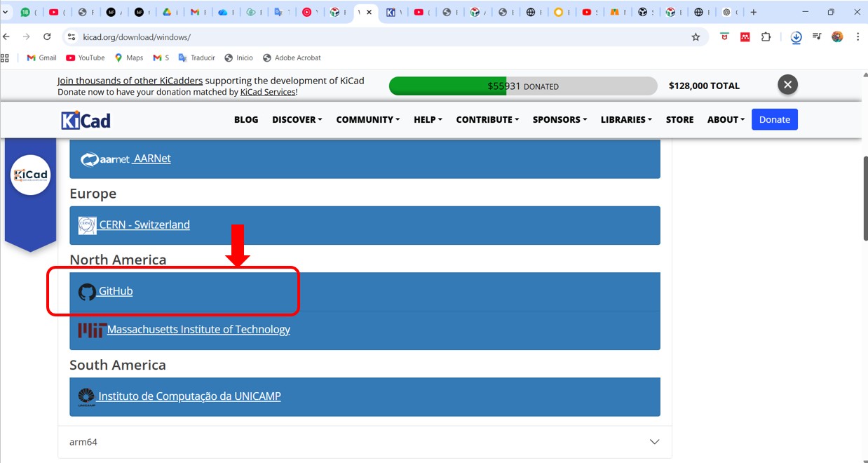Switch to the tab with the blue Ki favicon
868x463 pixels.
click(x=393, y=12)
